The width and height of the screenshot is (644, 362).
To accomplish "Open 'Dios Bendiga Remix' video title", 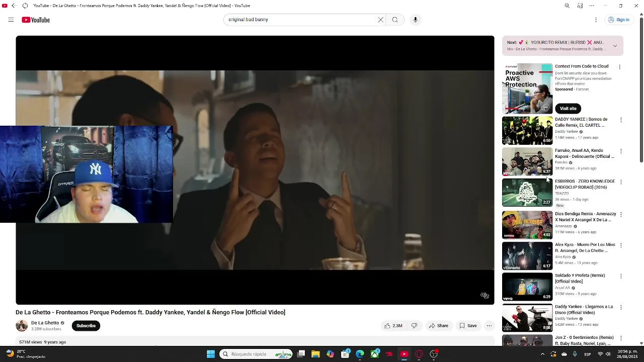I will coord(585,217).
